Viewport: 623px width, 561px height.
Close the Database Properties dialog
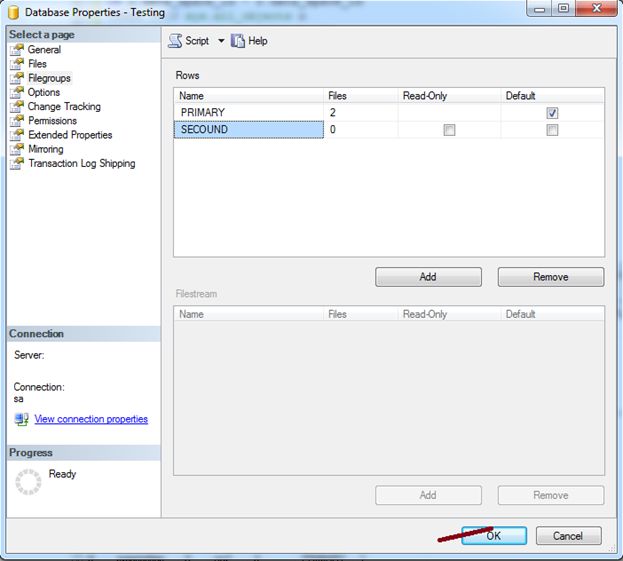point(596,8)
